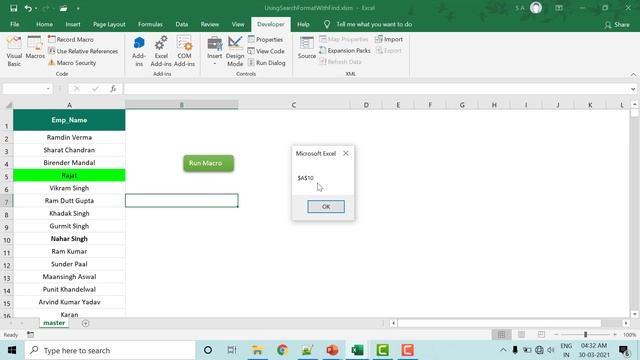
Task: Click the Windows taskbar search box
Action: click(x=110, y=350)
